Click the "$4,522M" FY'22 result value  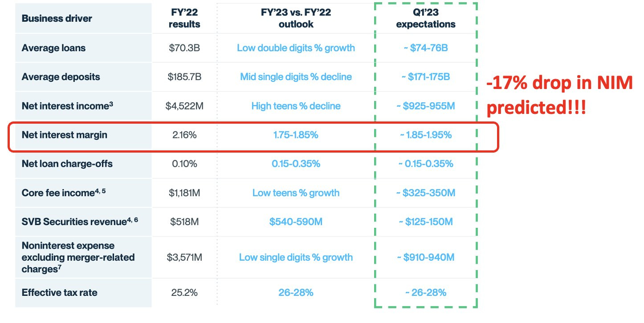[x=184, y=106]
